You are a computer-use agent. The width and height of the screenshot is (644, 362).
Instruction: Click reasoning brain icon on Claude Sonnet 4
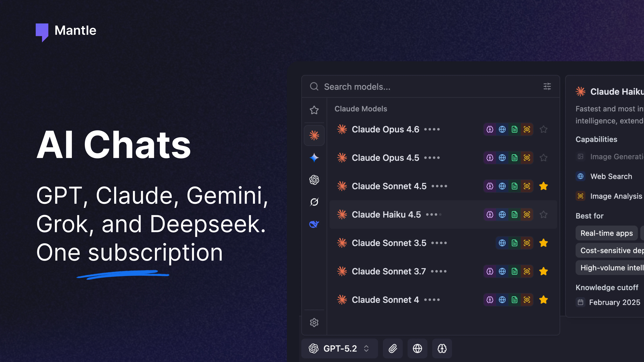[490, 300]
